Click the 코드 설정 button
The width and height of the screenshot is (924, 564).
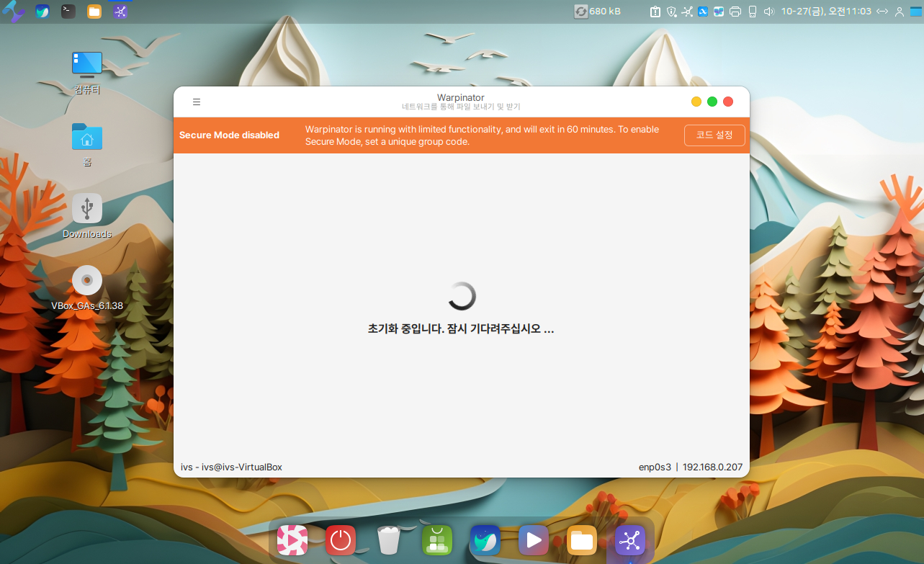coord(714,135)
